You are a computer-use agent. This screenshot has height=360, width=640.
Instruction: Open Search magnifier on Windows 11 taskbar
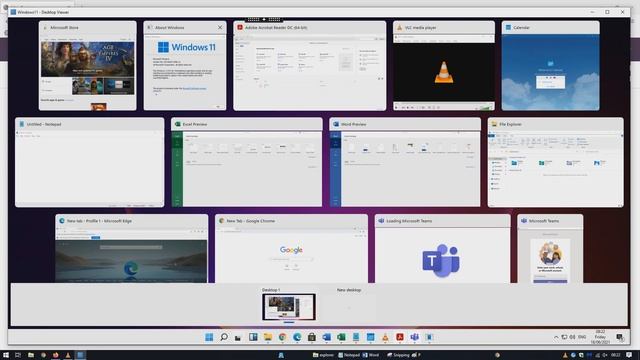224,337
